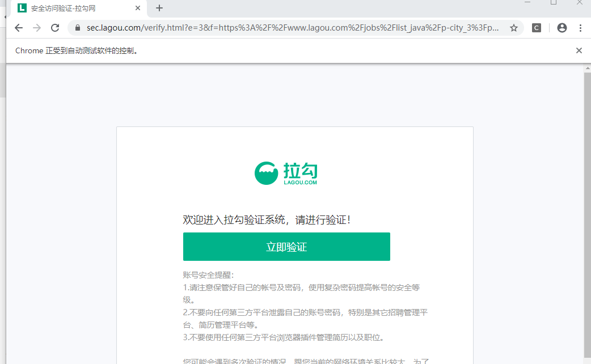Minimize the Chrome window
This screenshot has width=591, height=364.
527,3
